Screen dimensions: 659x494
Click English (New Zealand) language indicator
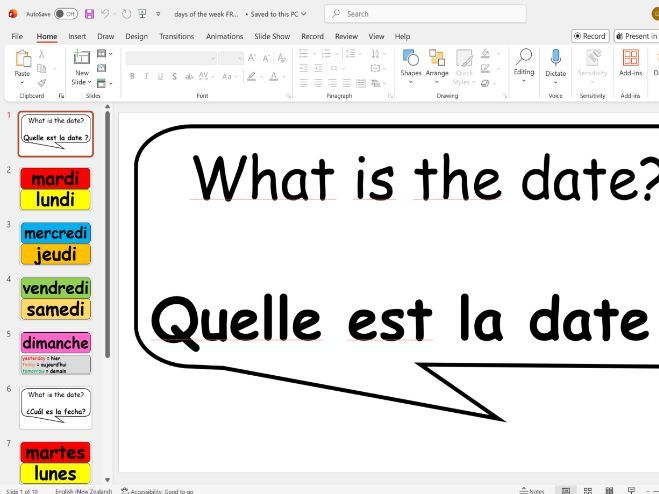84,491
